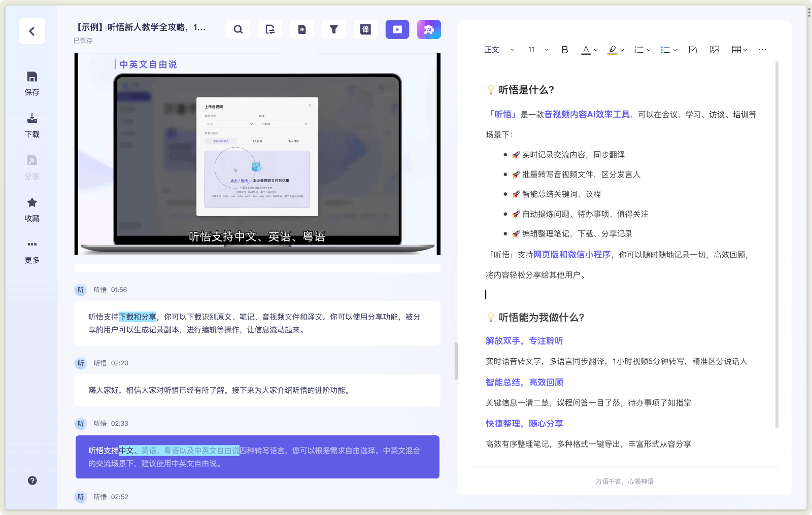Open the toolbar overflow ellipsis menu
This screenshot has height=515, width=812.
pos(762,50)
